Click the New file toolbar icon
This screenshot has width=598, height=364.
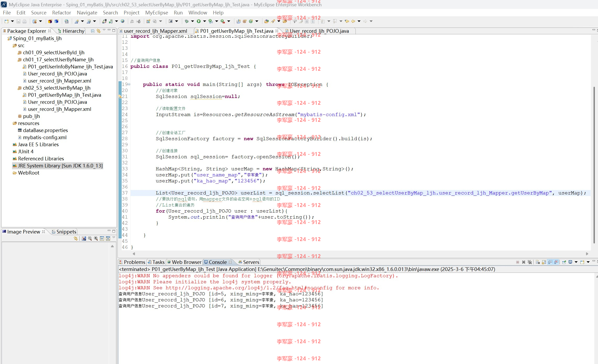point(7,21)
